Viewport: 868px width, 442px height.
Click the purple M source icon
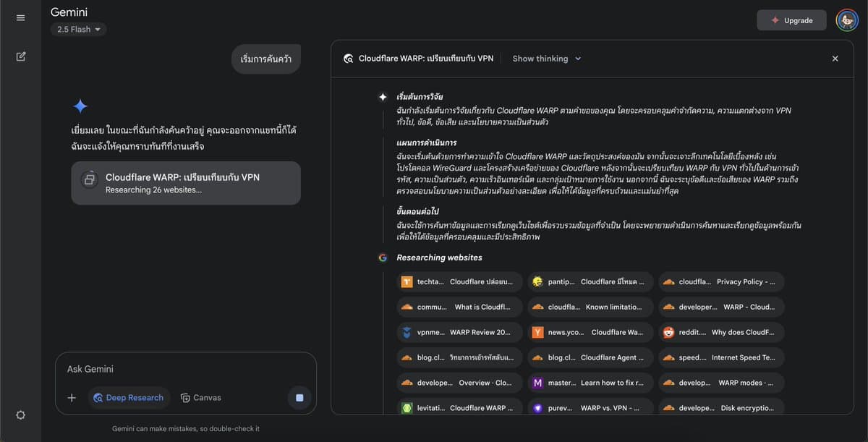click(x=537, y=383)
